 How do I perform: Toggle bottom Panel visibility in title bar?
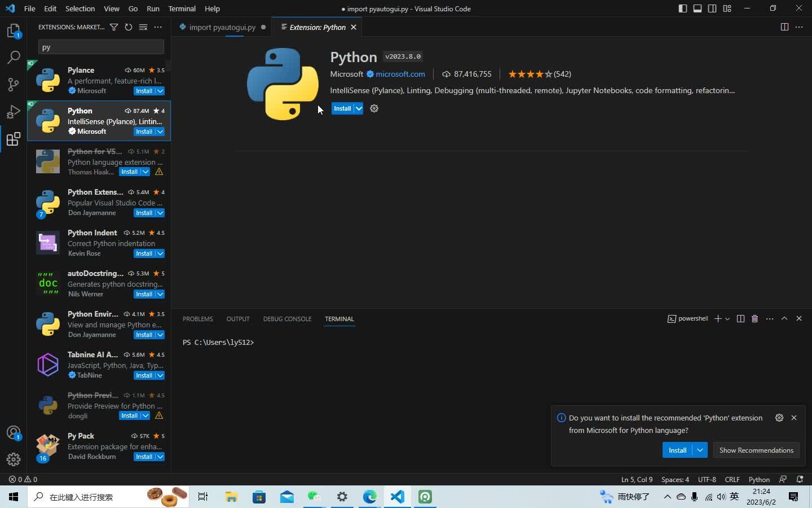pos(698,8)
